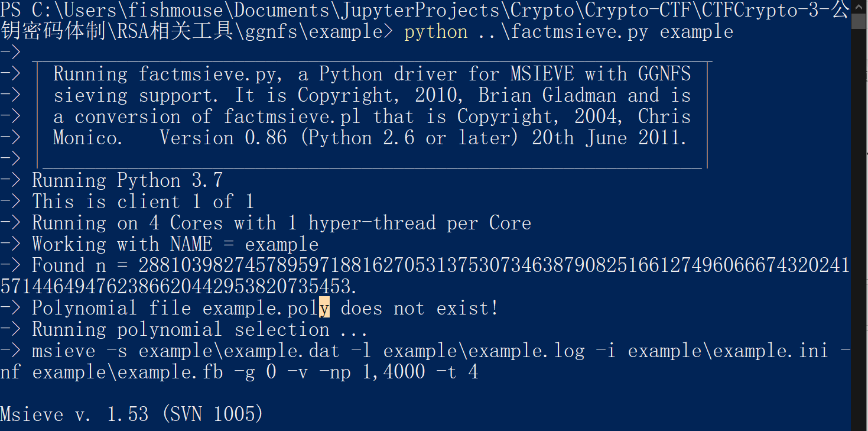The width and height of the screenshot is (868, 431).
Task: Click the vertical scrollbar thumb
Action: (x=859, y=22)
